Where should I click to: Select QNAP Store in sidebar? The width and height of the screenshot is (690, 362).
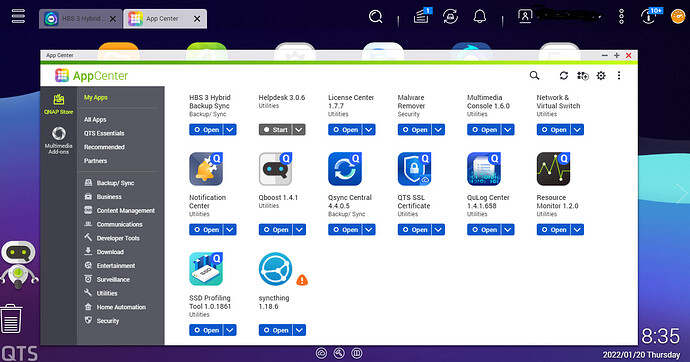pyautogui.click(x=59, y=104)
